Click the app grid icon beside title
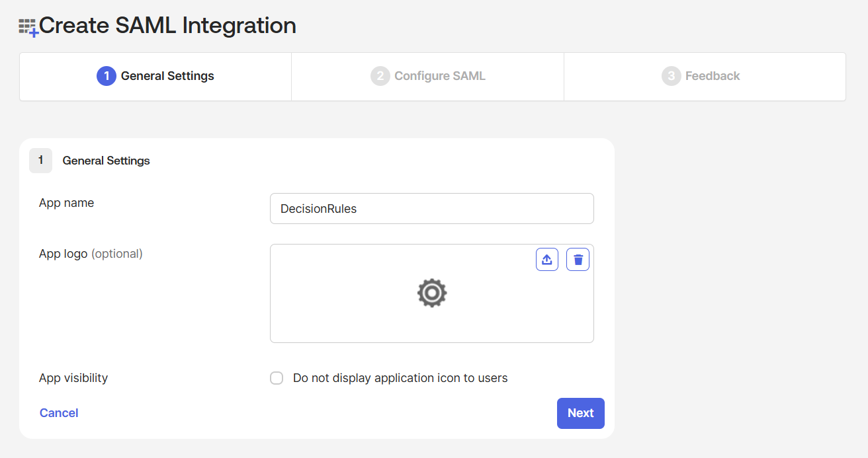 click(x=28, y=27)
